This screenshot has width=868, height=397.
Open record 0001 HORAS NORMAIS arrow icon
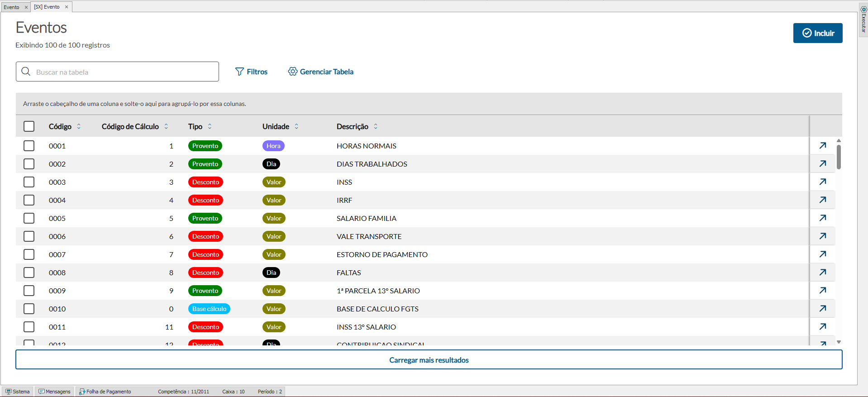click(823, 146)
